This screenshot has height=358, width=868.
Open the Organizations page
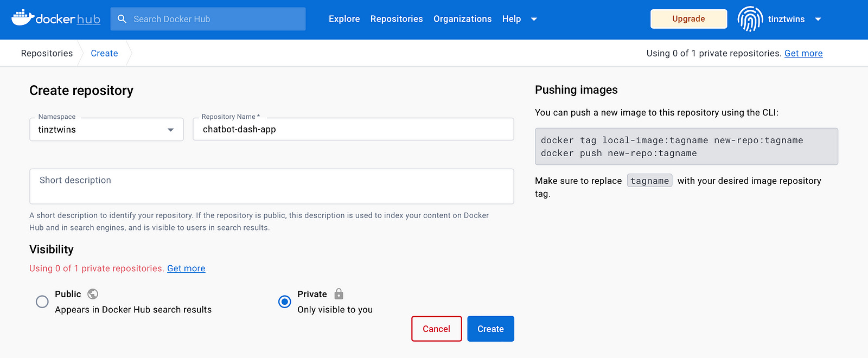[x=463, y=19]
